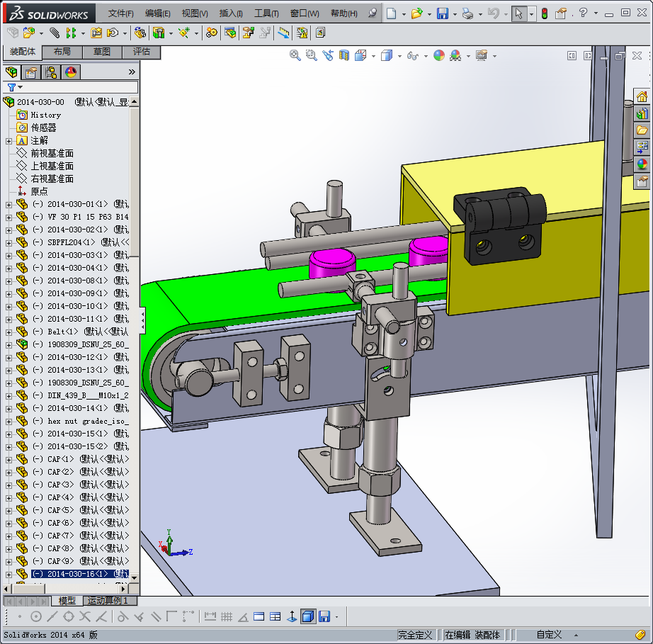The width and height of the screenshot is (653, 644).
Task: Expand the 注解 folder in tree
Action: (8, 140)
